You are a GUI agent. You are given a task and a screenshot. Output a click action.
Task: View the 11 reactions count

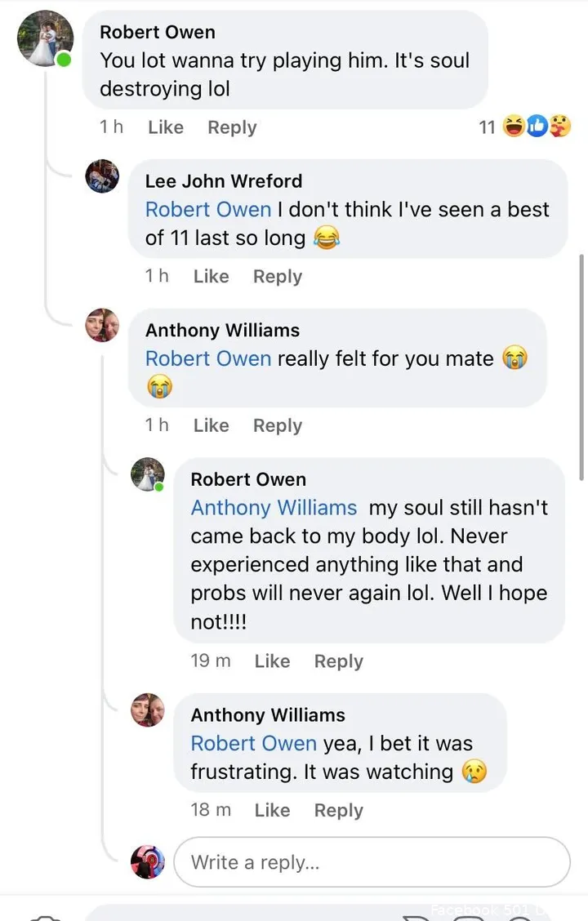tap(488, 127)
